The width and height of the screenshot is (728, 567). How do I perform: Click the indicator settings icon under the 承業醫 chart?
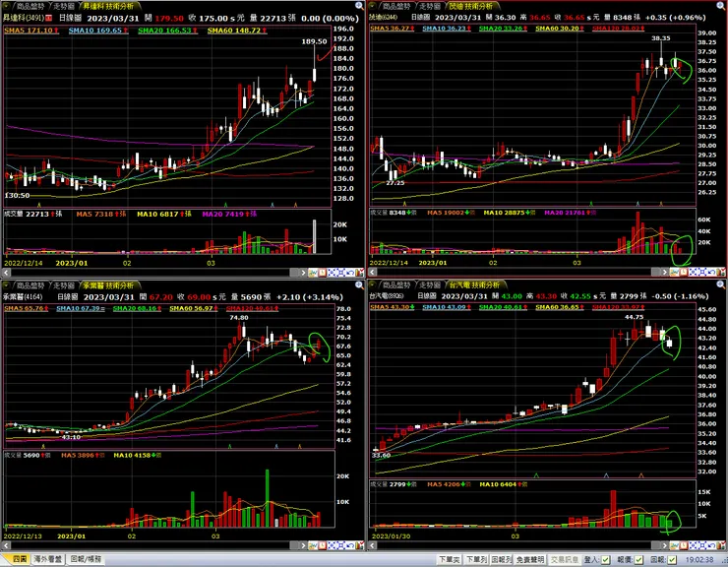pos(360,545)
